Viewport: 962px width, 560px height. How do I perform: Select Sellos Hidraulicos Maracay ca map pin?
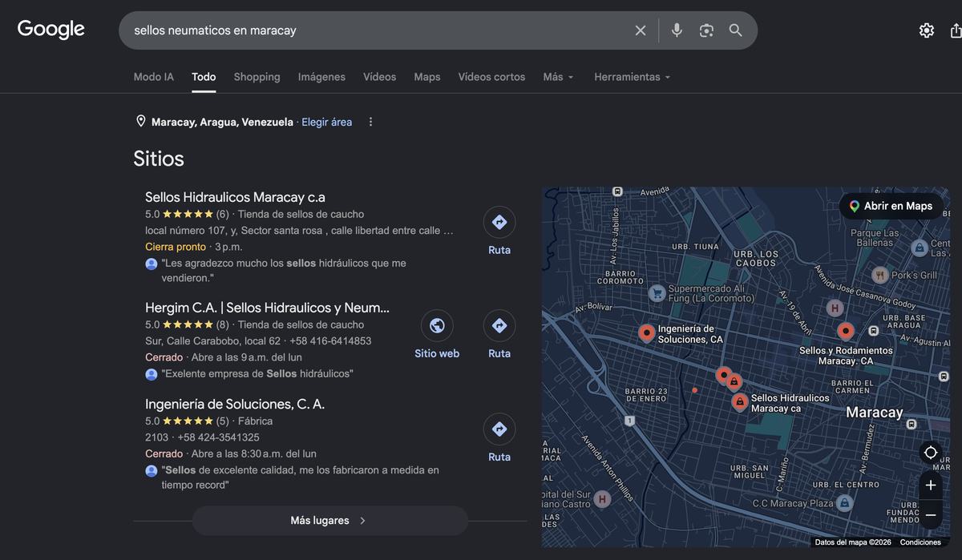coord(740,401)
